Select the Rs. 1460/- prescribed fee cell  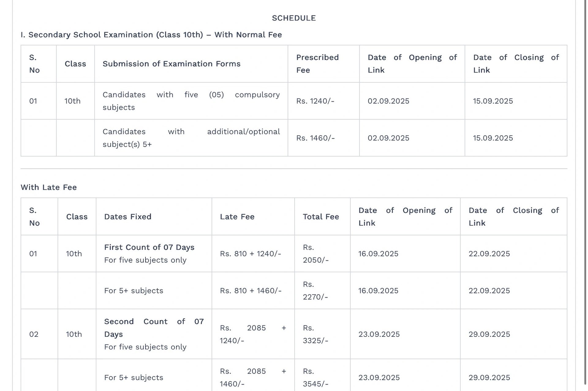[x=315, y=138]
